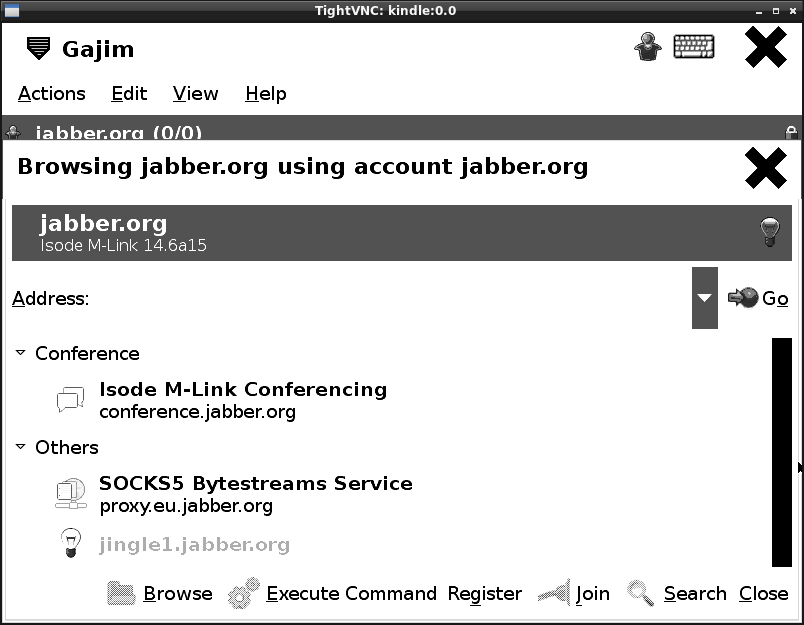Click the chat bubbles icon for conference.jabber.org
Image resolution: width=804 pixels, height=625 pixels.
point(70,400)
